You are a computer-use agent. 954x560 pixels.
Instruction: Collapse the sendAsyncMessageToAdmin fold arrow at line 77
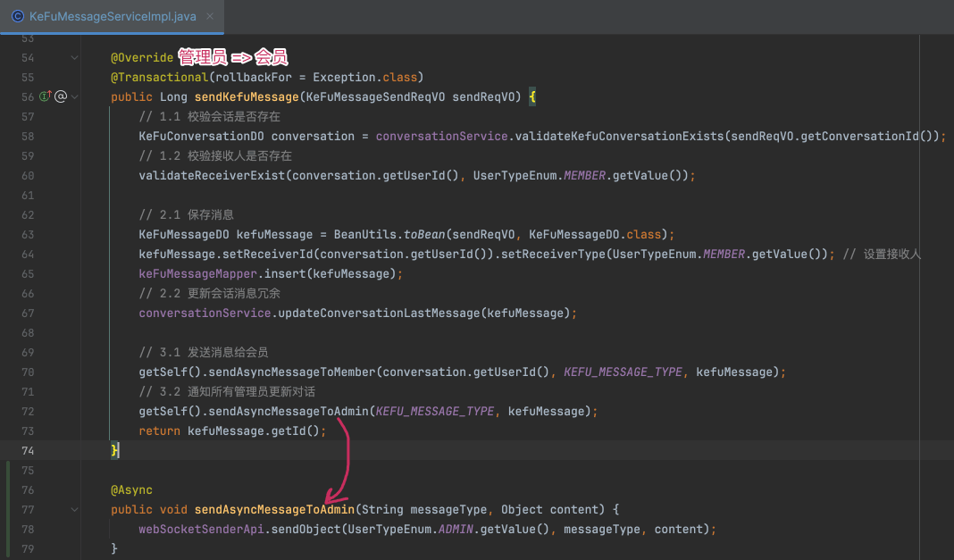pos(75,509)
